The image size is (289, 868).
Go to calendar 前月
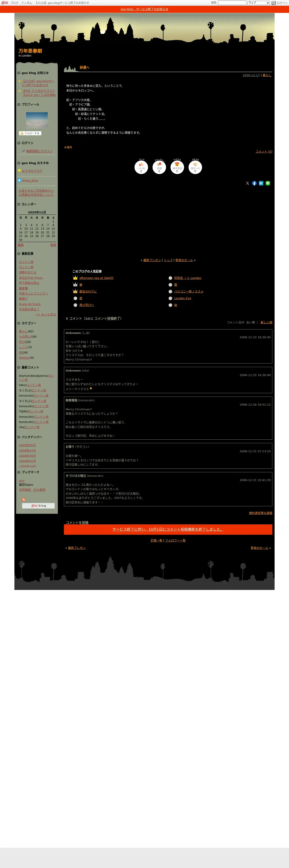click(x=21, y=245)
